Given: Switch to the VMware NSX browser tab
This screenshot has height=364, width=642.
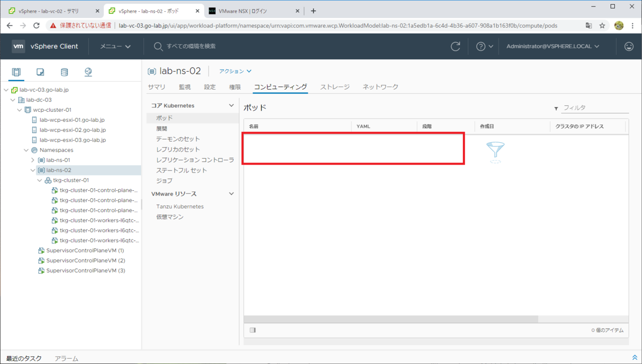Looking at the screenshot, I should [x=254, y=11].
